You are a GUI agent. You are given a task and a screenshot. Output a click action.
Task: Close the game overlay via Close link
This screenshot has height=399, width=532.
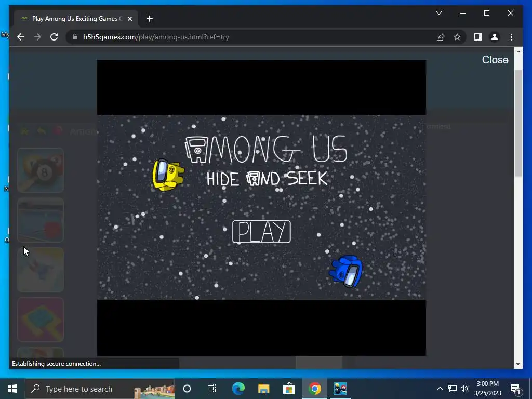pos(495,60)
